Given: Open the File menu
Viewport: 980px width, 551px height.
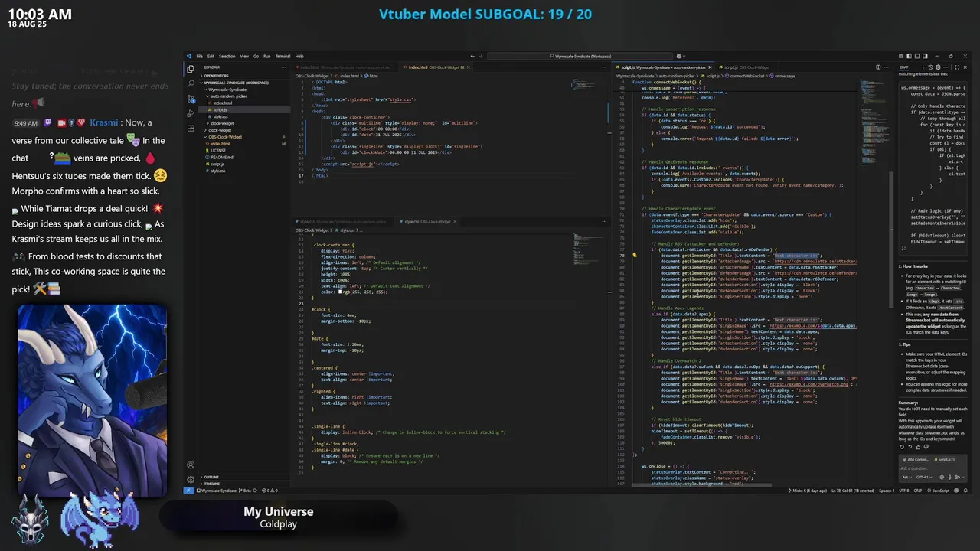Looking at the screenshot, I should [x=199, y=56].
